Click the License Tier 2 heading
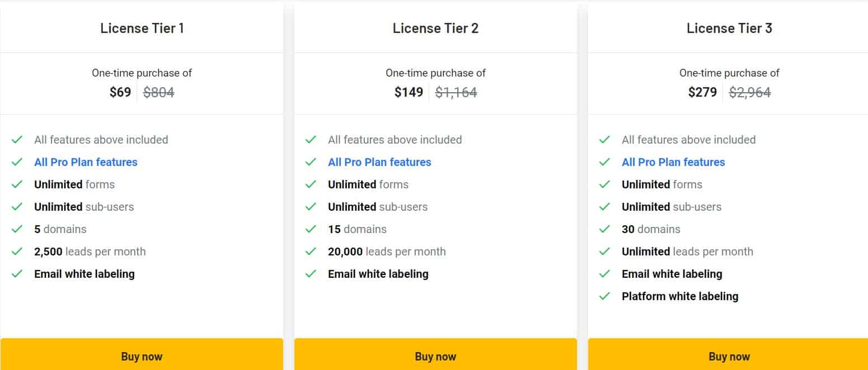Viewport: 868px width, 370px height. click(x=435, y=28)
